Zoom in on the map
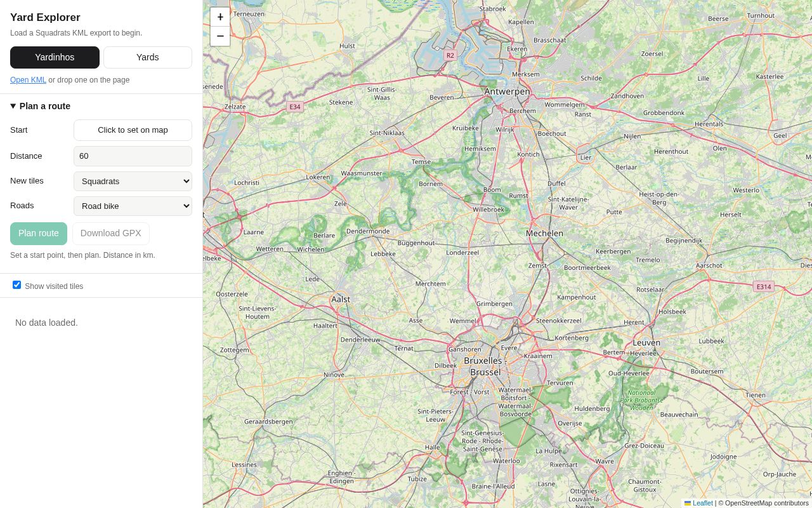 click(220, 17)
